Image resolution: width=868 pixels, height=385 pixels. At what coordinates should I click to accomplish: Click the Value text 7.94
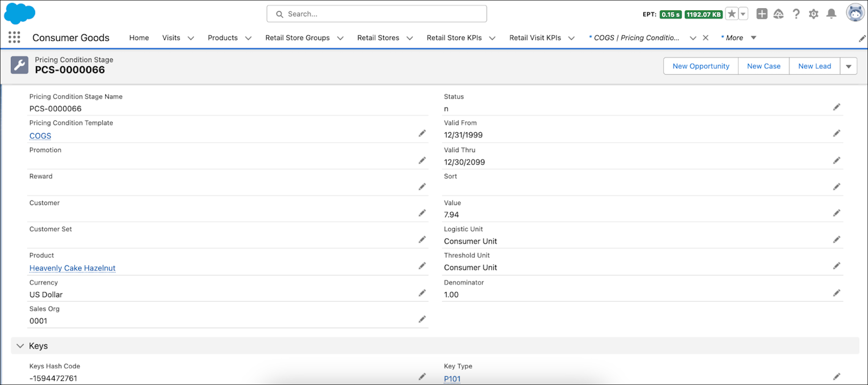click(x=451, y=215)
